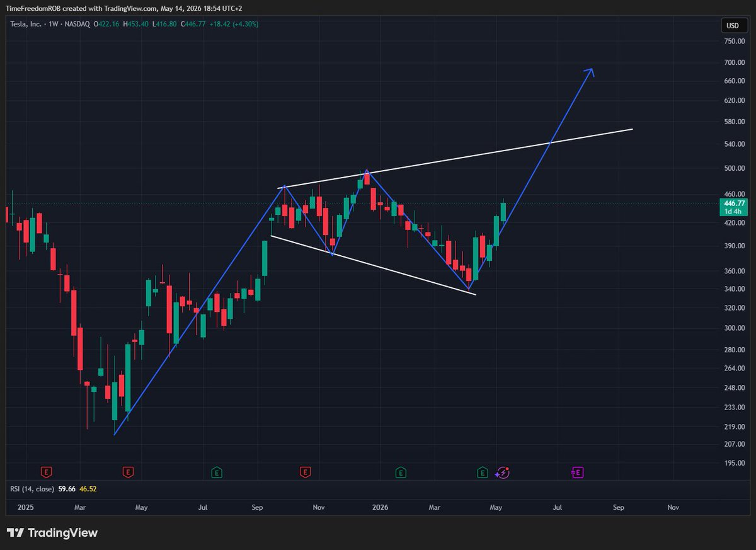
Task: Click the RSI (14, close) indicator label
Action: click(32, 488)
